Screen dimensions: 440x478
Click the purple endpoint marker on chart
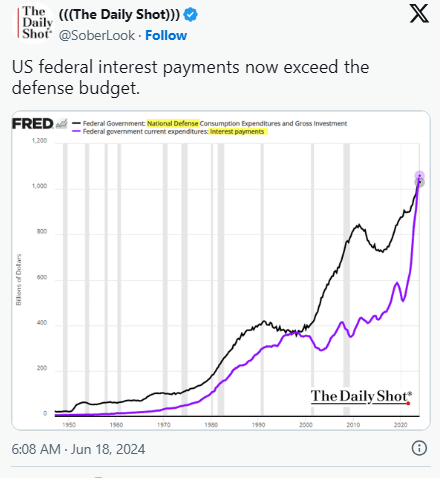click(419, 175)
